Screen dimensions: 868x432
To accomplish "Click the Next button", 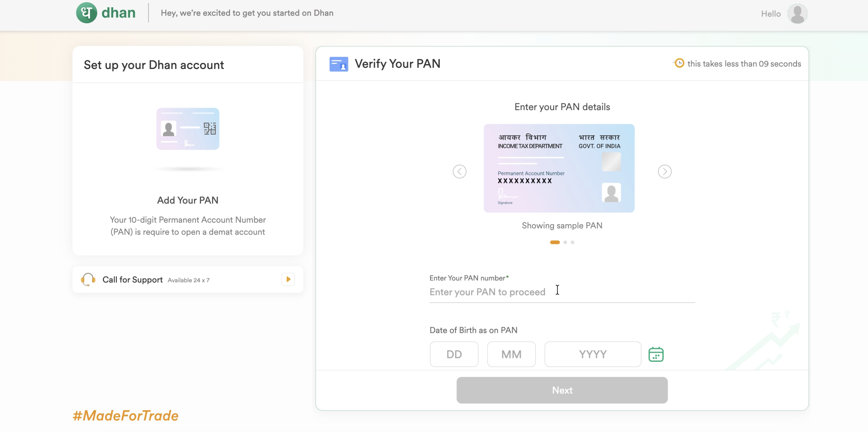I will (562, 390).
